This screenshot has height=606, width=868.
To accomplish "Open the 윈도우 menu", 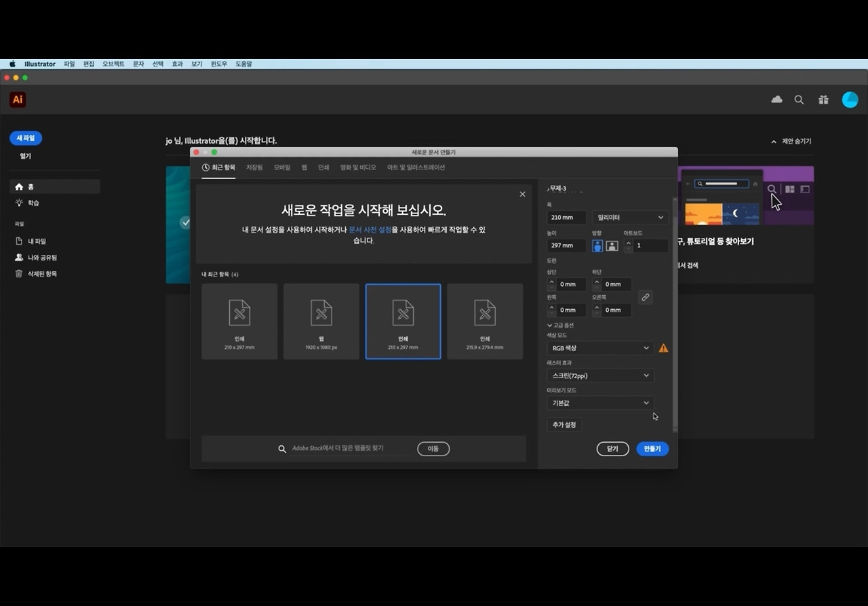I will point(218,64).
